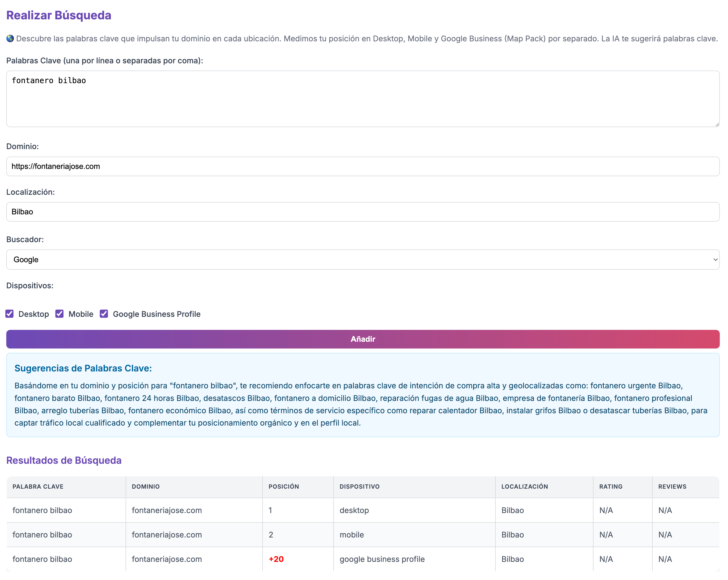
Task: Click the globe emoji icon in description
Action: point(10,38)
